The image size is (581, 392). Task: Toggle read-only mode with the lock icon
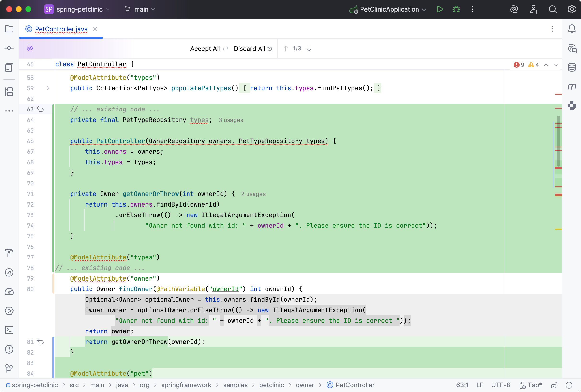click(555, 385)
